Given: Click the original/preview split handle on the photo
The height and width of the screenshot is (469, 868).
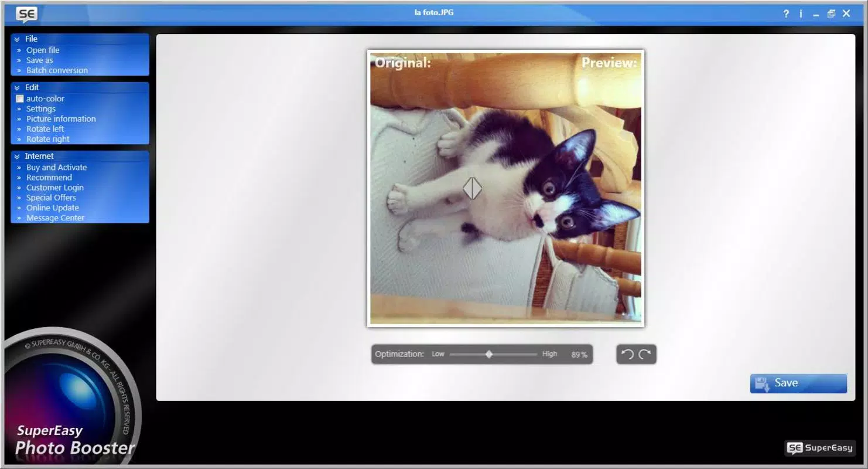Looking at the screenshot, I should [473, 188].
